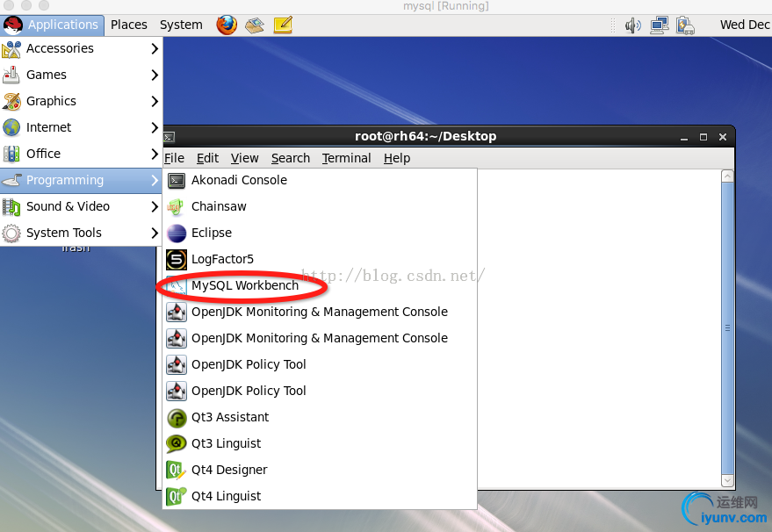This screenshot has width=772, height=532.
Task: Open the terminal Help menu
Action: 397,158
